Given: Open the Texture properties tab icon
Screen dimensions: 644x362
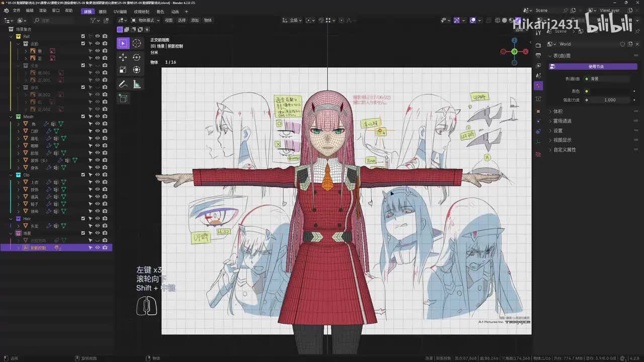Looking at the screenshot, I should pos(538,154).
